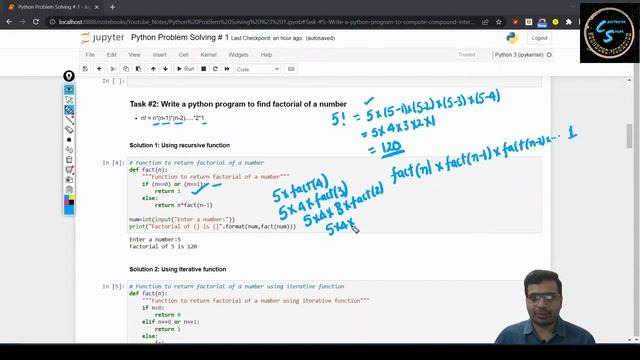Open the Kernel menu
640x360 pixels.
[x=208, y=55]
